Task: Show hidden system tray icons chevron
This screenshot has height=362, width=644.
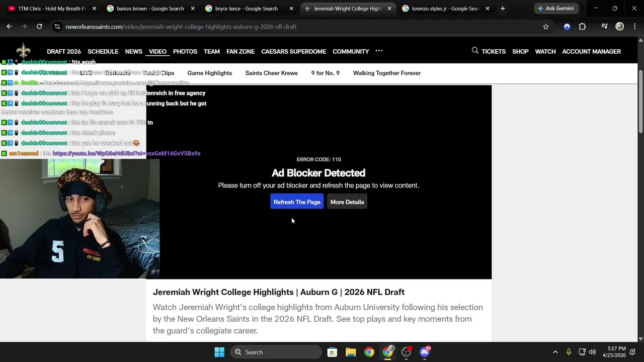Action: (555, 352)
